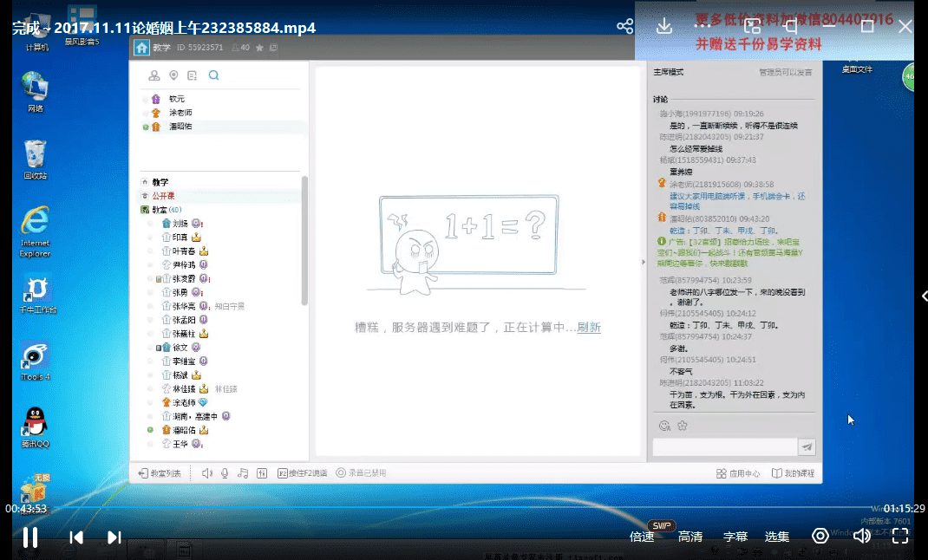Open the search icon in the channel panel
The image size is (928, 560).
click(x=213, y=76)
